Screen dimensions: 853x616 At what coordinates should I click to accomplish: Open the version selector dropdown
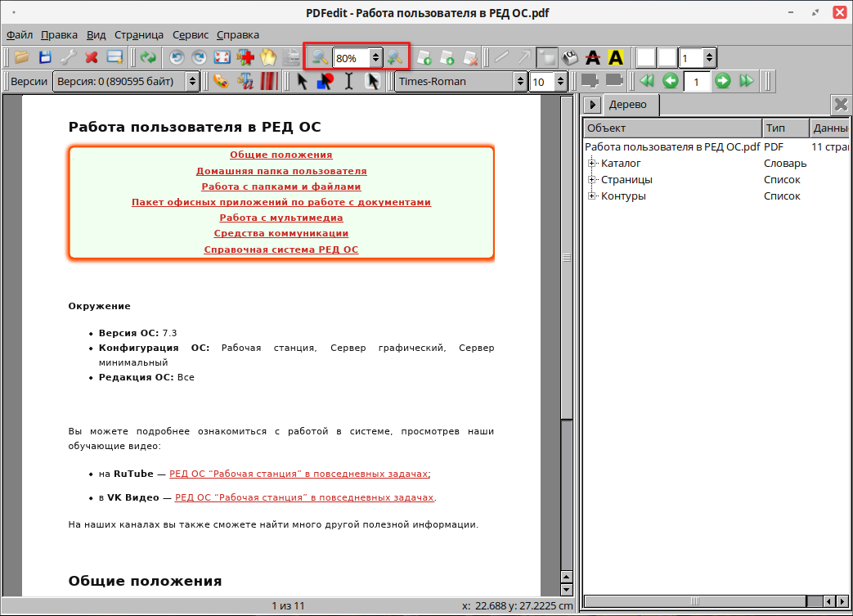pos(126,81)
